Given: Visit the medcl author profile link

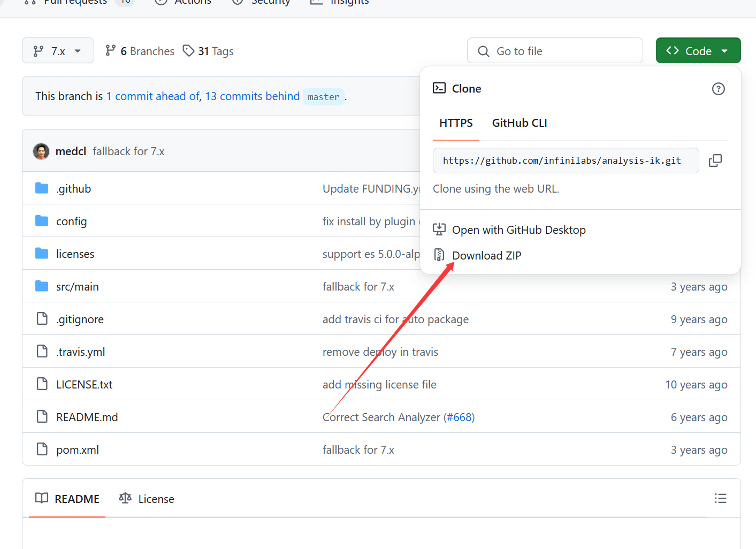Looking at the screenshot, I should 71,151.
